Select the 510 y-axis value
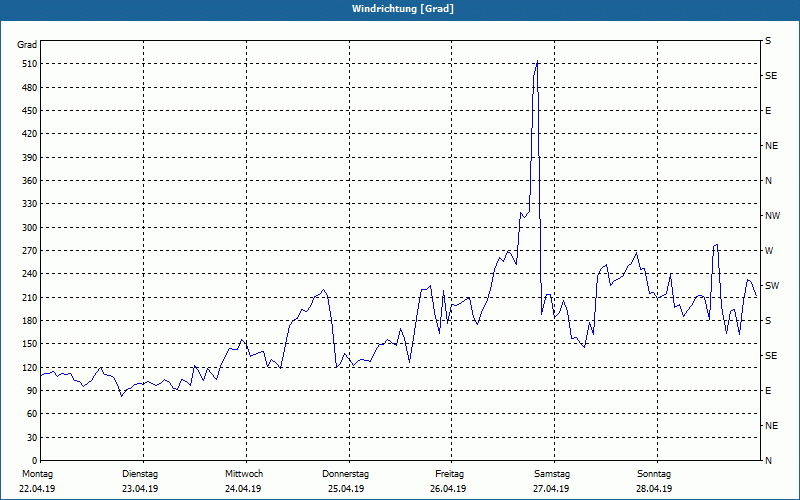 pyautogui.click(x=29, y=64)
